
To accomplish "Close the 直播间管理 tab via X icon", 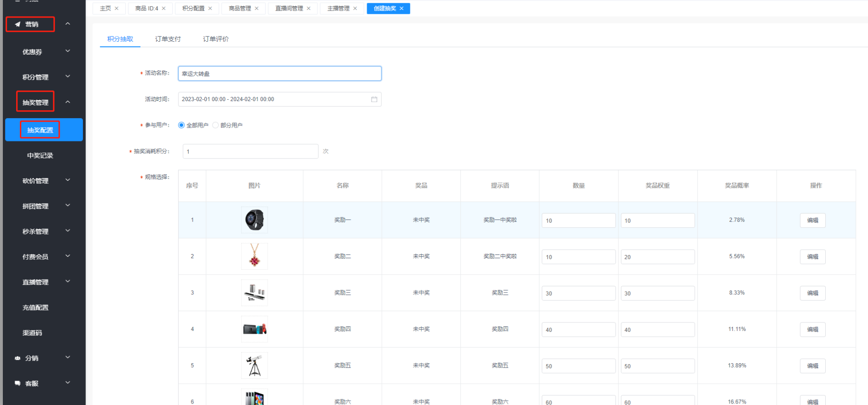I will (309, 9).
